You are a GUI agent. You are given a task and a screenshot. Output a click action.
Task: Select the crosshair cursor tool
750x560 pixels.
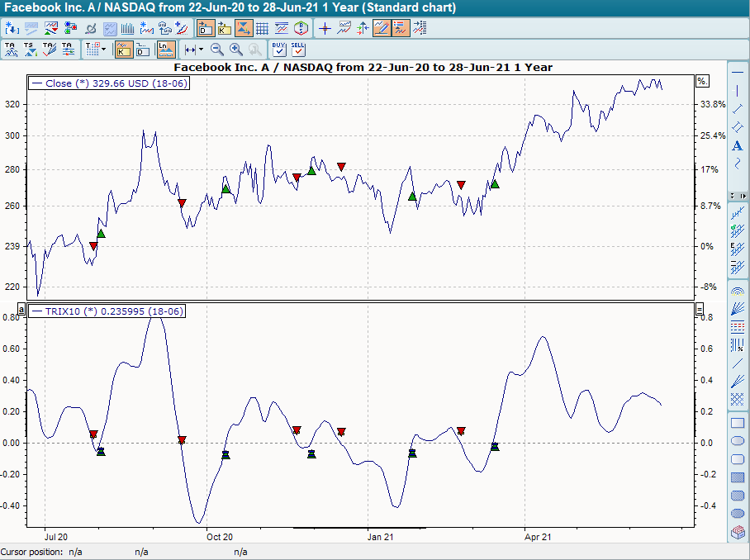tap(324, 28)
